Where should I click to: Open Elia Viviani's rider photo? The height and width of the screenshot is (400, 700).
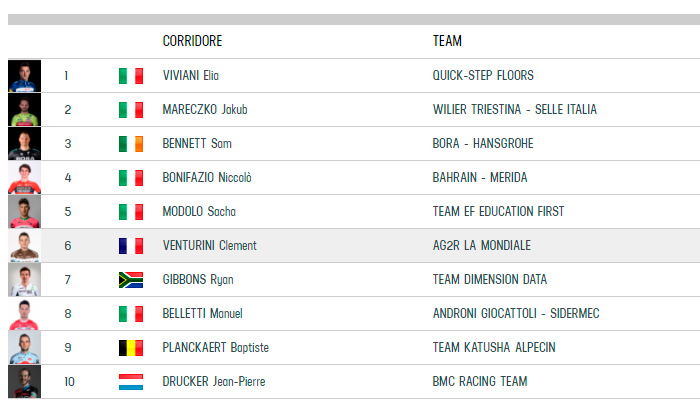pos(25,76)
